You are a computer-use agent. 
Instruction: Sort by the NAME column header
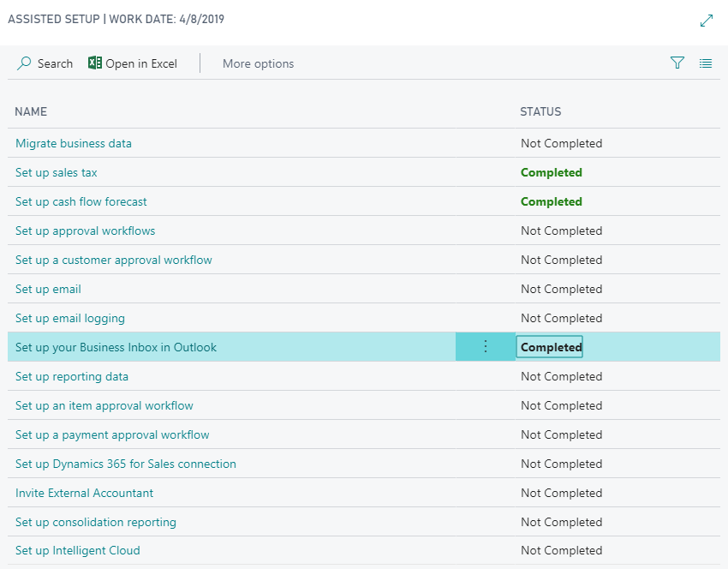(x=30, y=111)
